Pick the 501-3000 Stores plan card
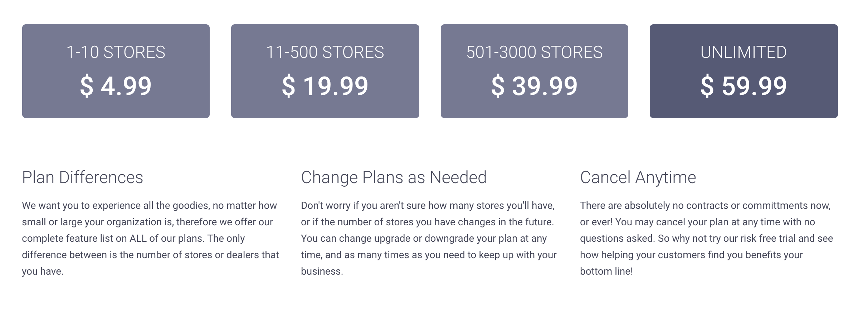 click(535, 71)
